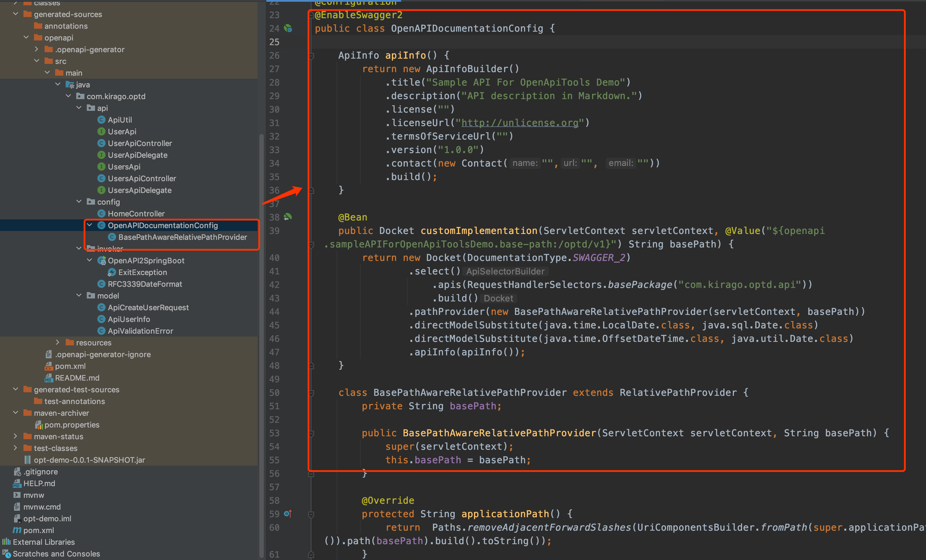The height and width of the screenshot is (560, 926).
Task: Click the "com.kirago.optd.api" string literal
Action: click(x=740, y=285)
